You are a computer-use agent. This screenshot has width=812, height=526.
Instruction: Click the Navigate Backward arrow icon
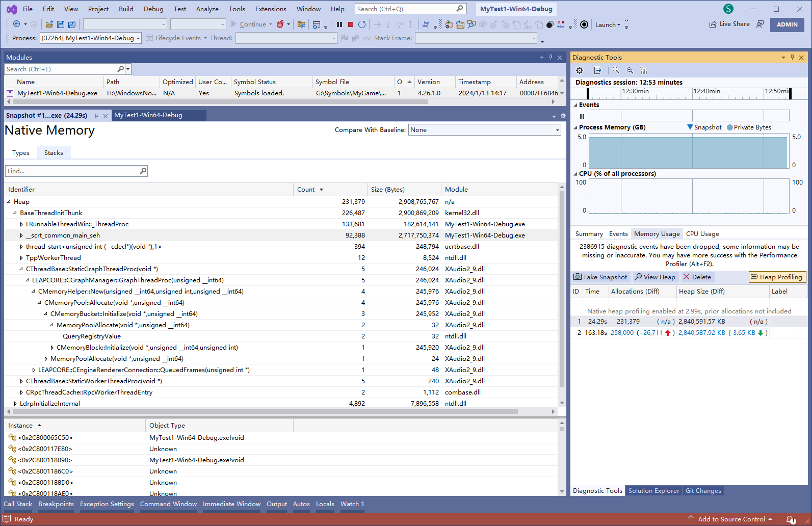coord(17,24)
